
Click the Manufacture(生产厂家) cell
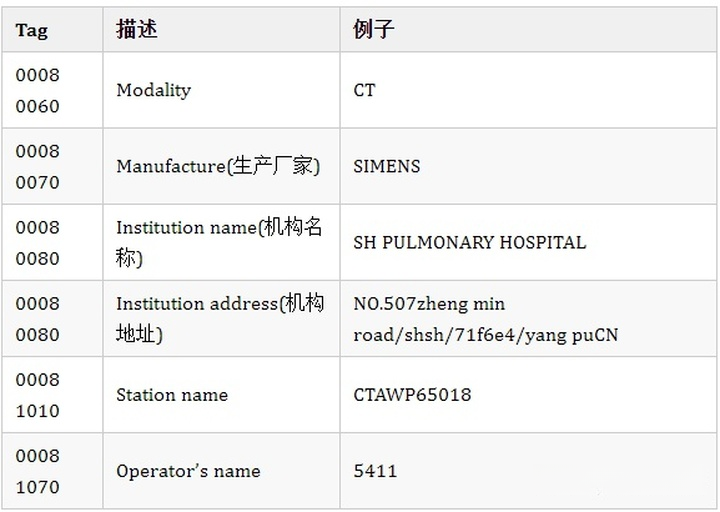218,166
